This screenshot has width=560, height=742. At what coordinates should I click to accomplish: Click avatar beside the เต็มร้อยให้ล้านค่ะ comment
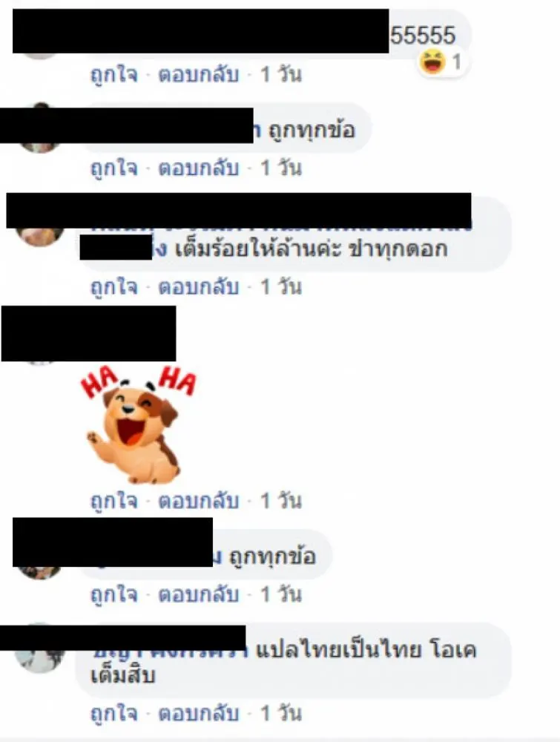click(40, 236)
